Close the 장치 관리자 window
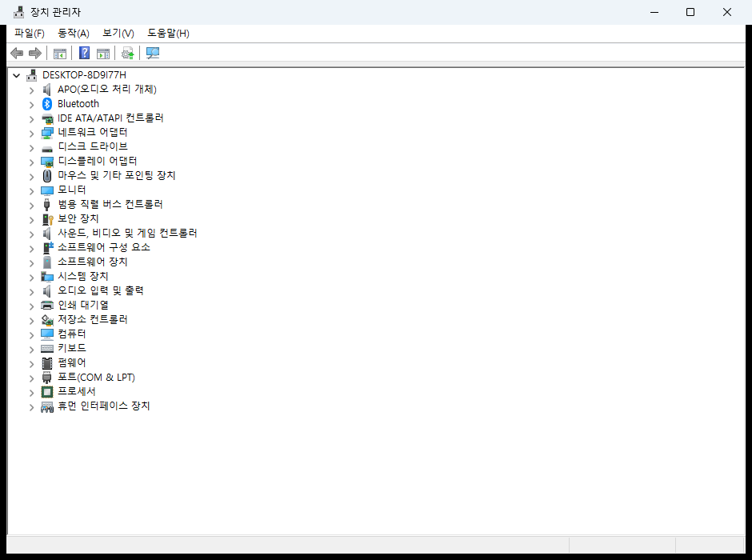 pyautogui.click(x=727, y=12)
